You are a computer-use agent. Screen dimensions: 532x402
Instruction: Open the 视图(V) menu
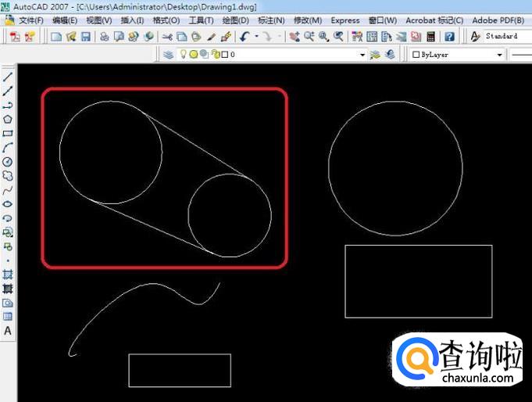(98, 20)
